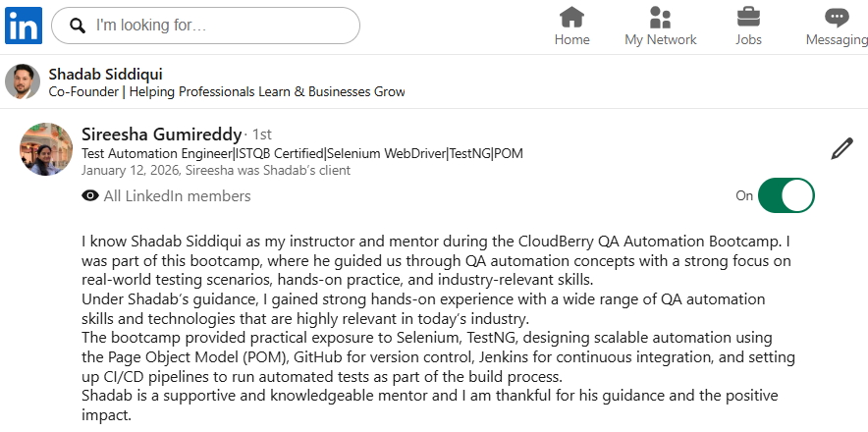This screenshot has width=868, height=432.
Task: Open the Messaging speech bubble icon
Action: point(837,18)
